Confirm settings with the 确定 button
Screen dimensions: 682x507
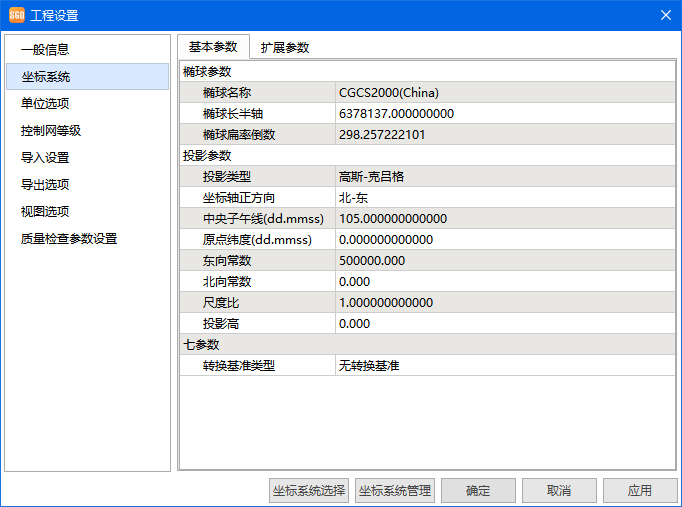478,490
